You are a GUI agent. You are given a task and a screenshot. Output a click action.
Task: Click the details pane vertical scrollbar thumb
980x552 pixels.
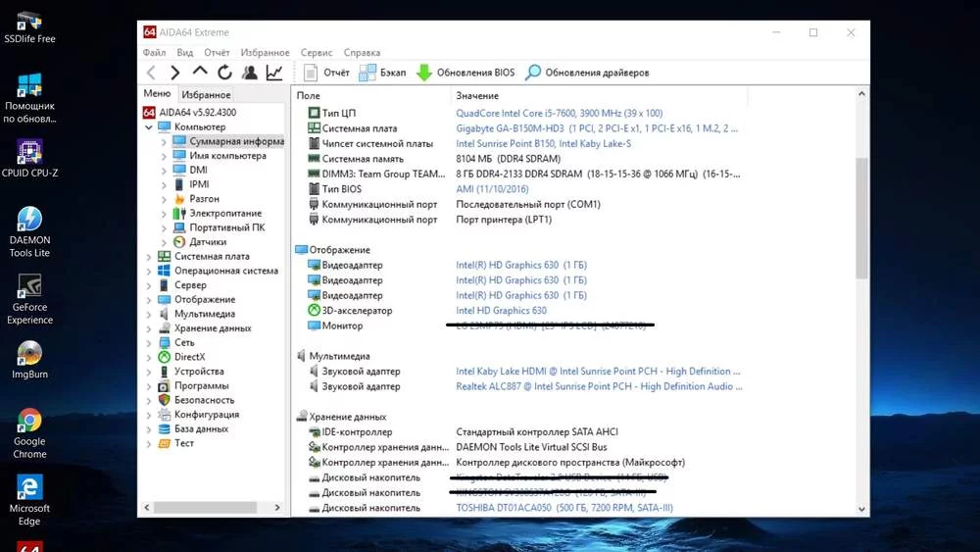click(x=861, y=218)
